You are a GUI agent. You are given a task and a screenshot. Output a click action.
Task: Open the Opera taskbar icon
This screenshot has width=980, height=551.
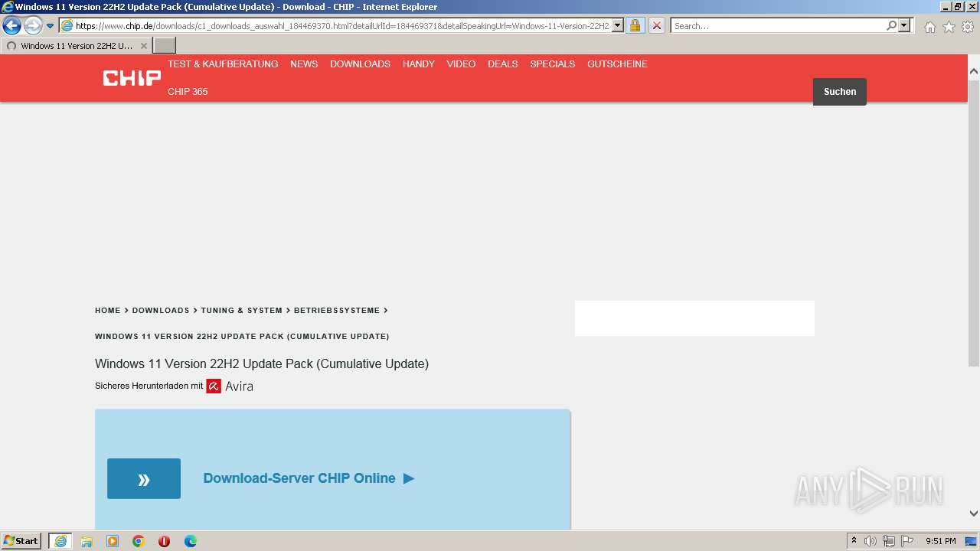[x=164, y=541]
